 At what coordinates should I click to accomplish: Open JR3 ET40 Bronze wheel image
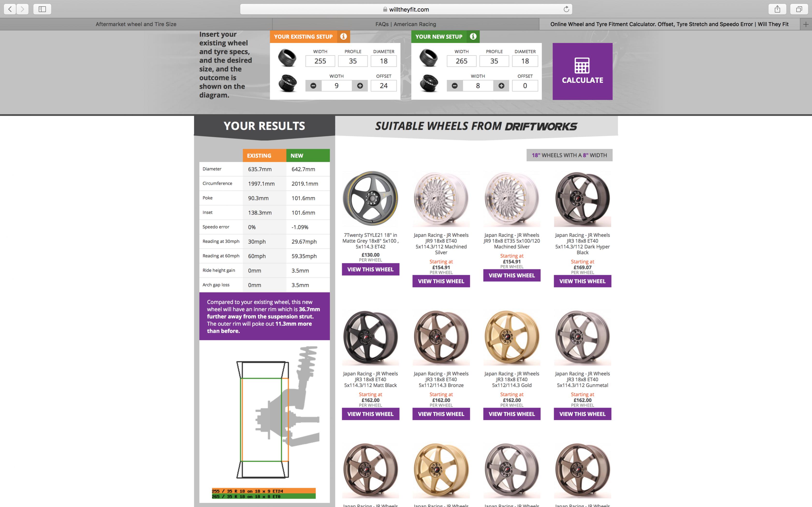pos(441,337)
